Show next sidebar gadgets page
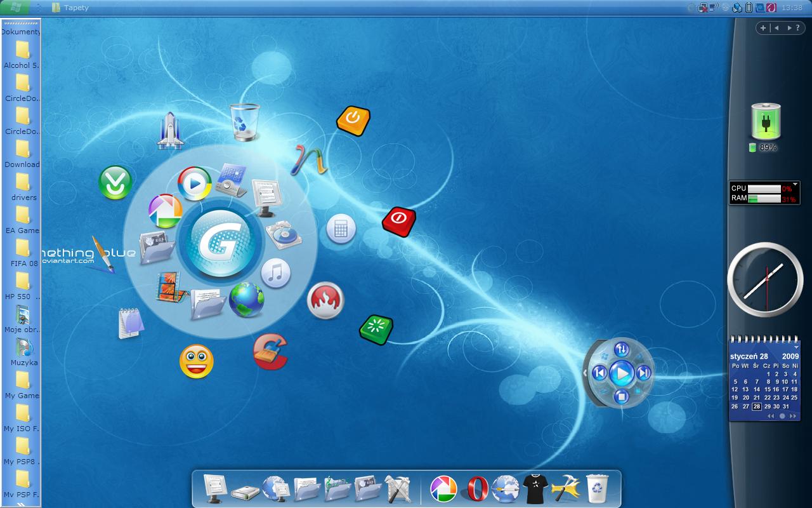This screenshot has width=812, height=508. (x=789, y=28)
